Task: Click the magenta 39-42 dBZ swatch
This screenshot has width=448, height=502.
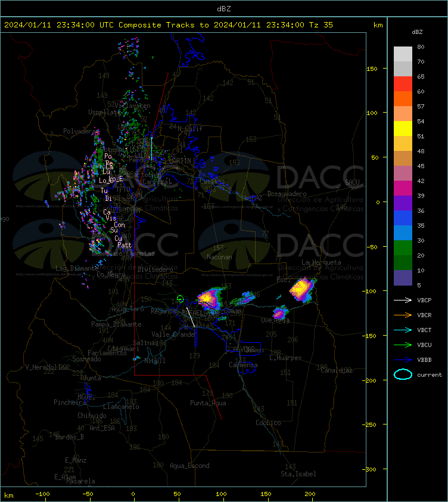Action: (x=403, y=188)
